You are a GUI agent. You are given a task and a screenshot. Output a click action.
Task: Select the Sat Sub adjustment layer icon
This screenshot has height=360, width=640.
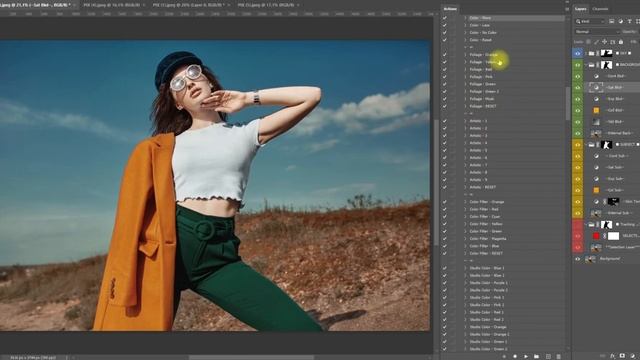coord(596,167)
